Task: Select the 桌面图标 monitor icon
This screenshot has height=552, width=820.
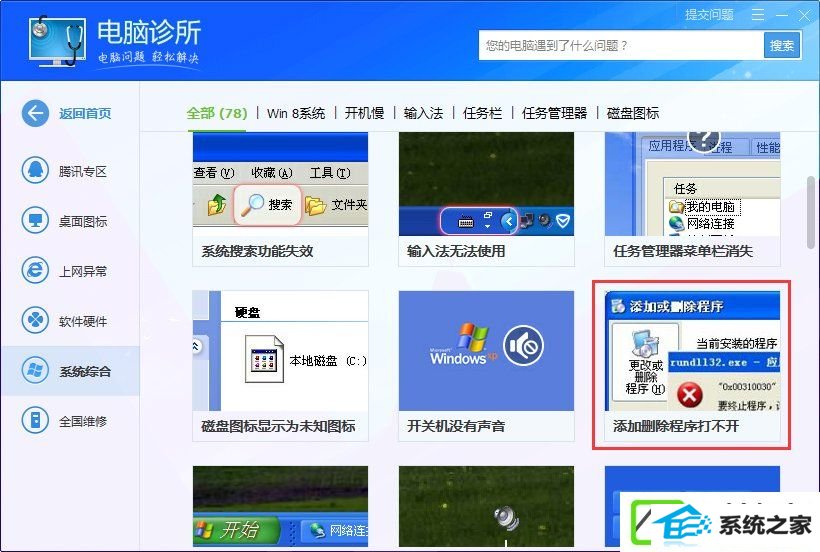Action: pyautogui.click(x=35, y=221)
